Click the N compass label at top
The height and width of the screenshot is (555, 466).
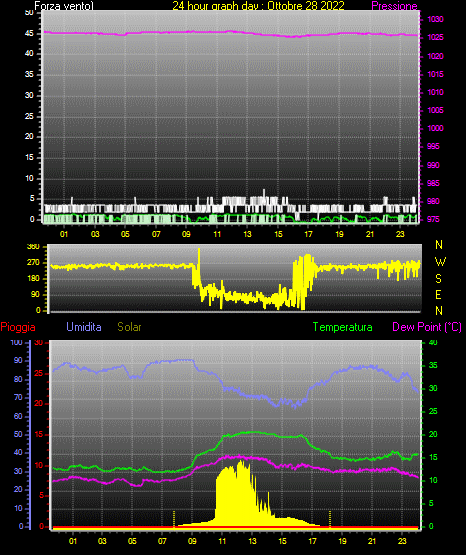pos(439,245)
